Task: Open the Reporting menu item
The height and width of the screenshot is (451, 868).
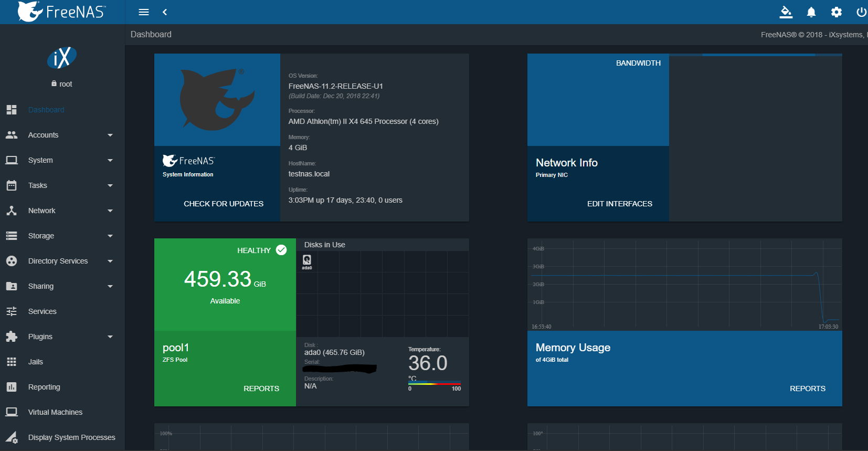Action: pyautogui.click(x=62, y=387)
